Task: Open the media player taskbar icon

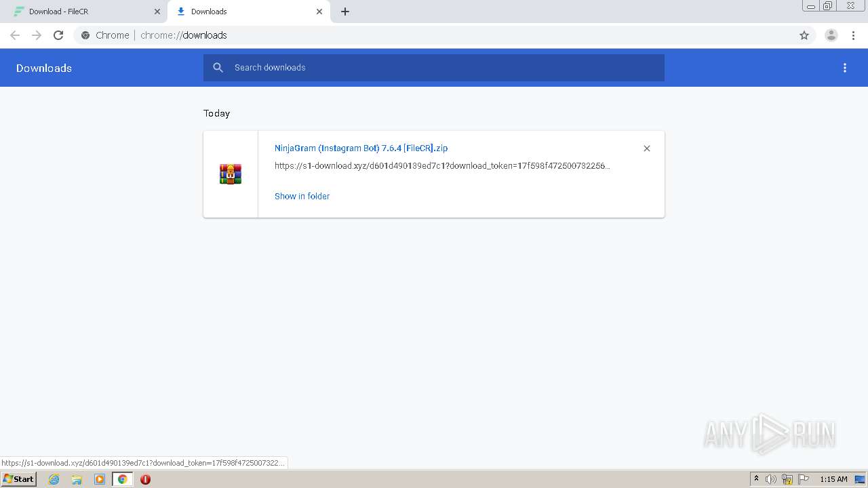Action: 100,479
